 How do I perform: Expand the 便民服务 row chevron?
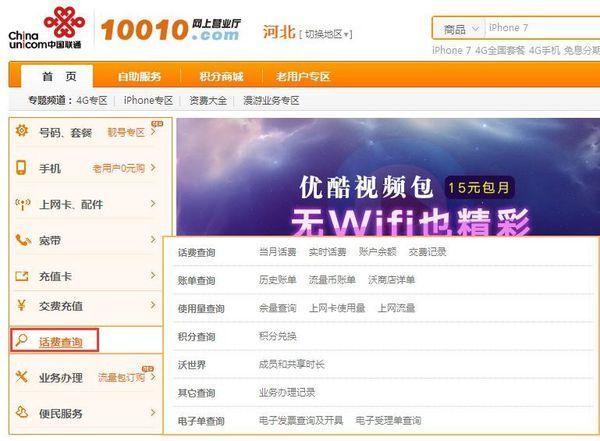point(153,412)
